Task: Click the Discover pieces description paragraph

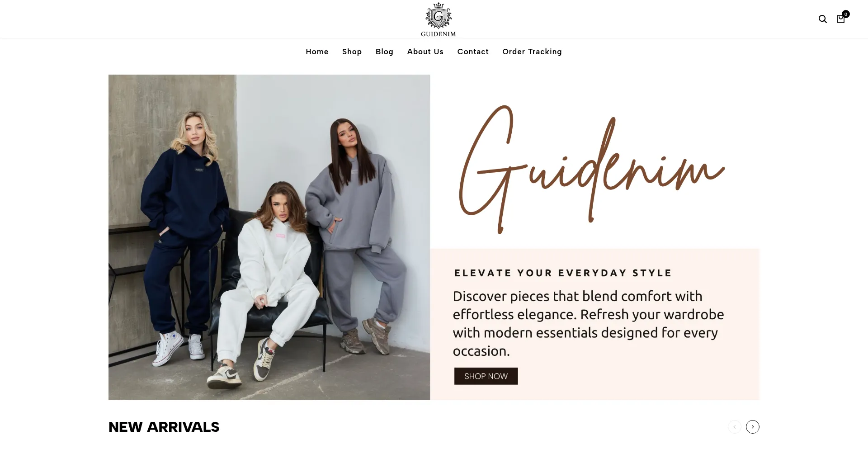Action: click(x=588, y=323)
